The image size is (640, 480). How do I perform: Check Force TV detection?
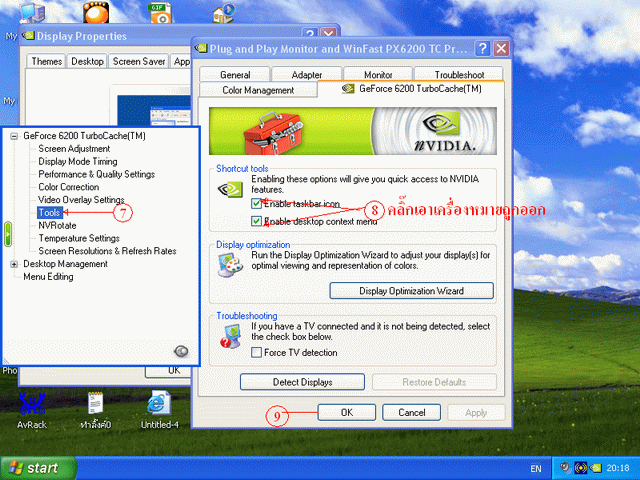coord(256,352)
